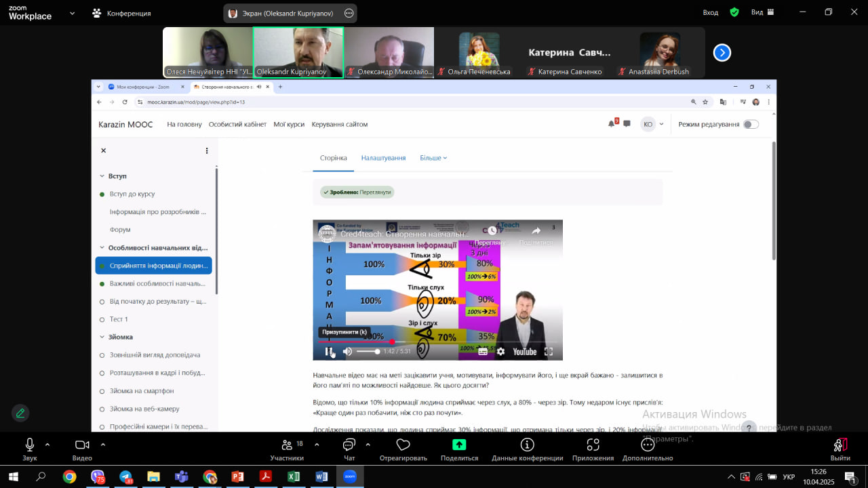The image size is (868, 488).
Task: Show next participants arrow in gallery
Action: tap(722, 52)
